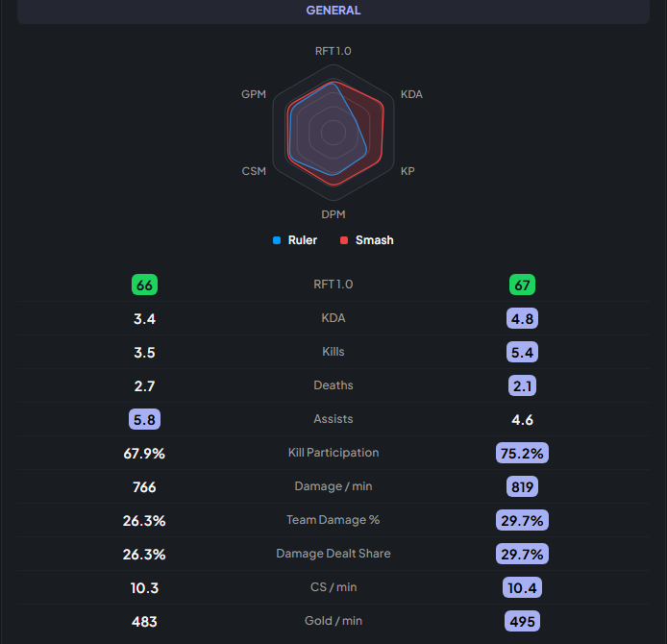The image size is (667, 644).
Task: Open the GENERAL section header
Action: [x=333, y=11]
